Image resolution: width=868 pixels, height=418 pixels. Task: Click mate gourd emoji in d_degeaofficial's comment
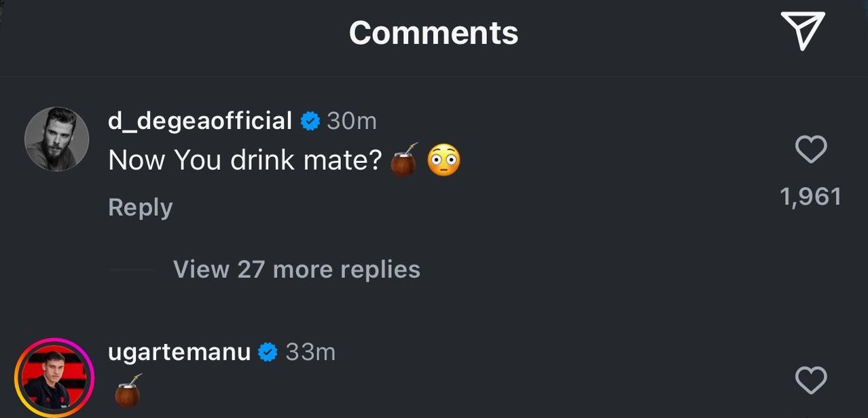(404, 160)
